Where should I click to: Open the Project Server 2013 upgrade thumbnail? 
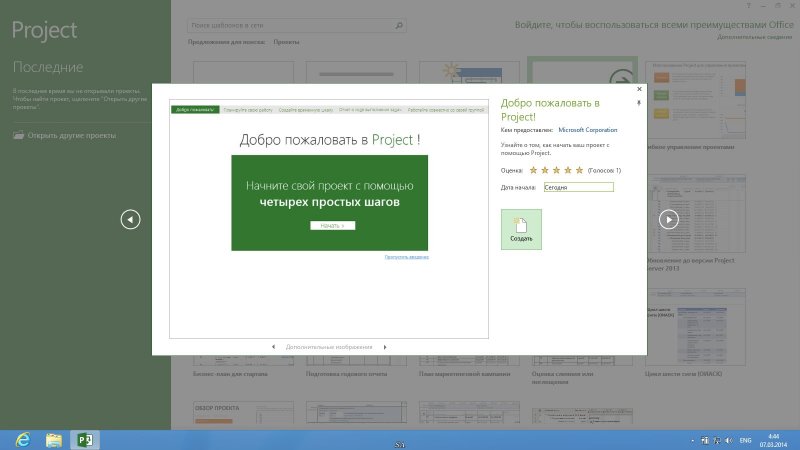696,214
